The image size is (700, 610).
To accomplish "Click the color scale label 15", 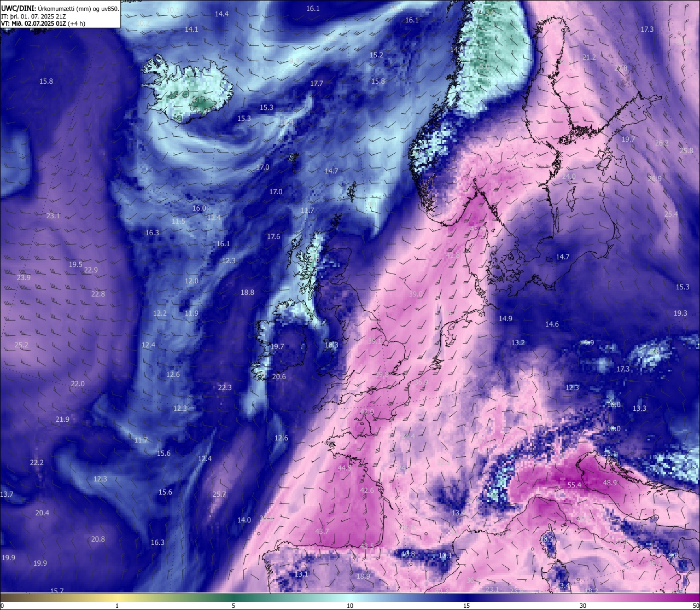I will coord(466,606).
